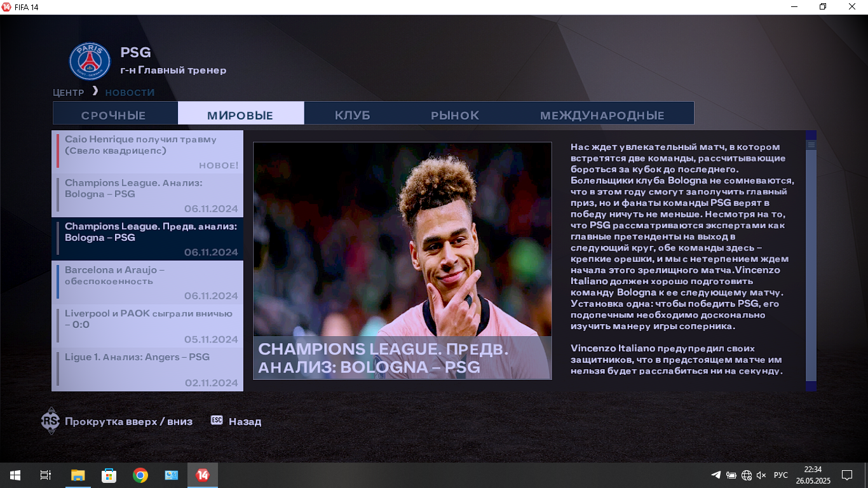Screen dimensions: 868x488
Task: Click the НОВОСТИ breadcrumb
Action: (x=130, y=93)
